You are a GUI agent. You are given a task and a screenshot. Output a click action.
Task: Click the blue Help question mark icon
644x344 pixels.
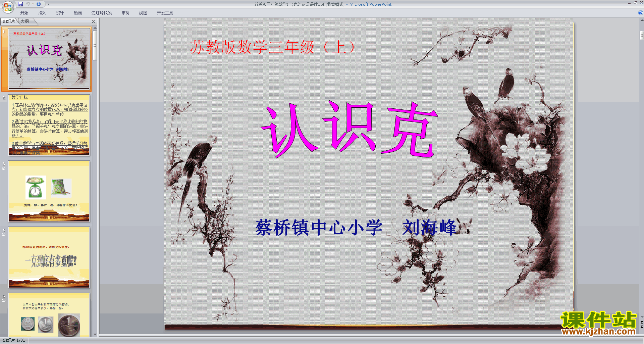click(x=641, y=13)
